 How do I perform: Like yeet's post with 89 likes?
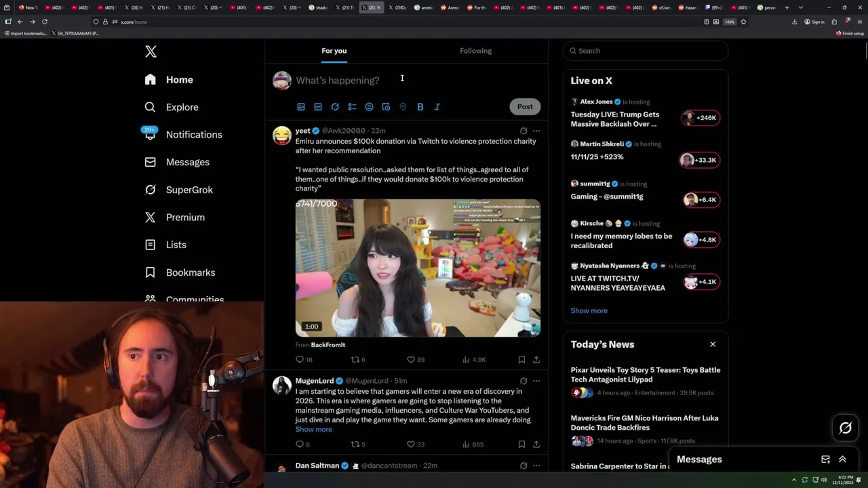[x=415, y=360]
